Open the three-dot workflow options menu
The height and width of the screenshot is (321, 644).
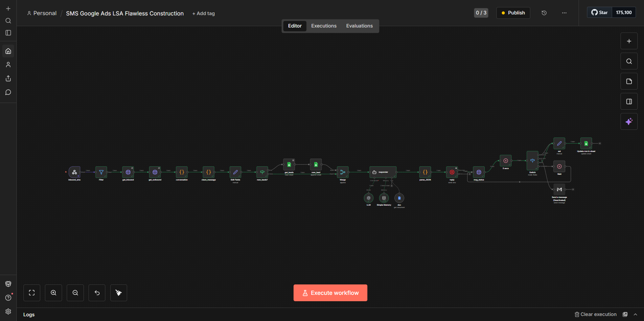tap(564, 13)
